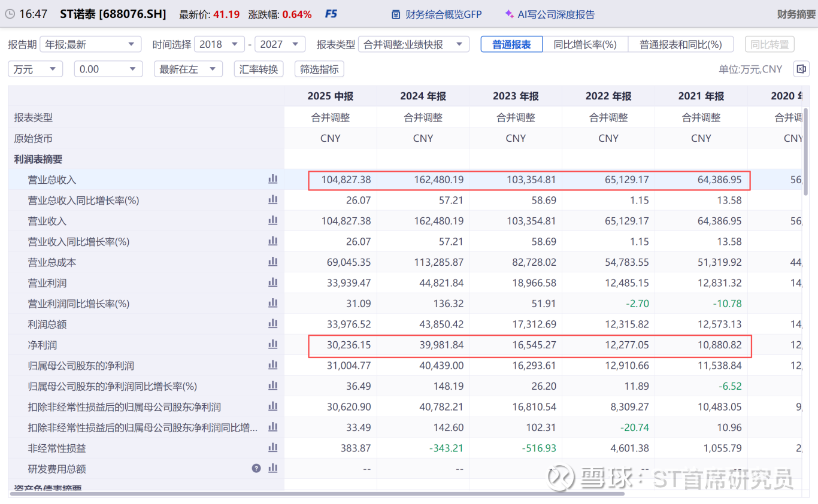Click chart icon for 营业总成本 row
The image size is (818, 504).
tap(272, 262)
